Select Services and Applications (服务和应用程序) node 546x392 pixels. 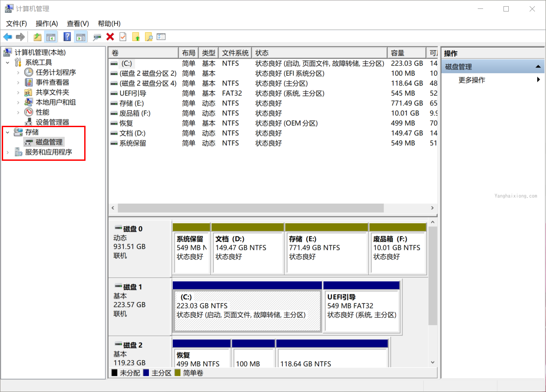tap(49, 152)
